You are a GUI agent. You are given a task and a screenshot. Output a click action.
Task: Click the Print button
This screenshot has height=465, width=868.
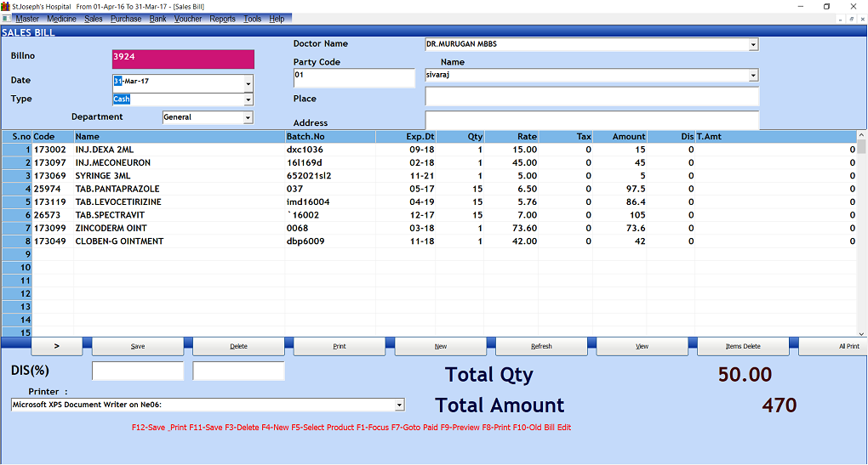[x=340, y=346]
